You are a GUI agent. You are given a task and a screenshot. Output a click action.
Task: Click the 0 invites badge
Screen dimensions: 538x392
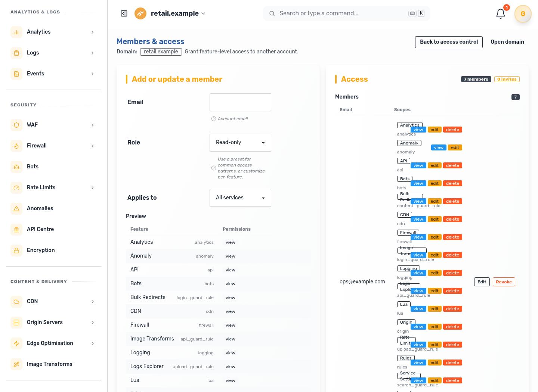click(507, 79)
